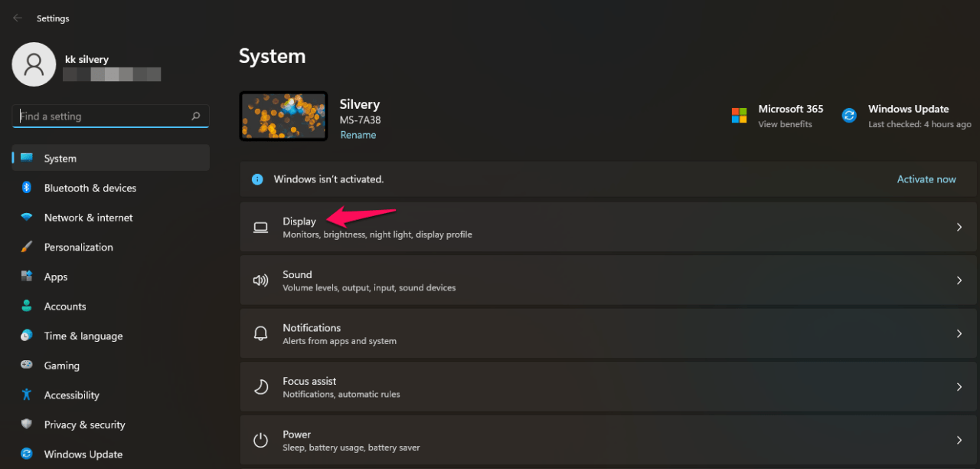Open Gaming settings
This screenshot has width=980, height=469.
pos(111,366)
